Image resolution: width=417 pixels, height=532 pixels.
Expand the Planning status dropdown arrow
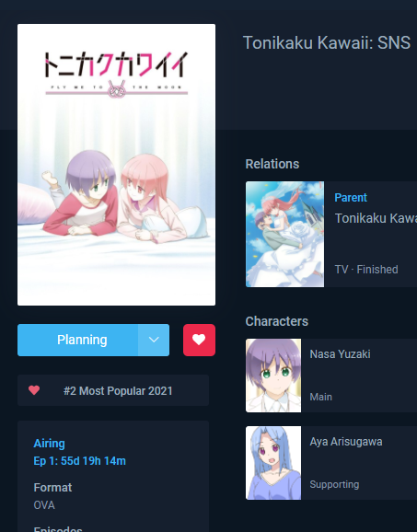tap(154, 340)
